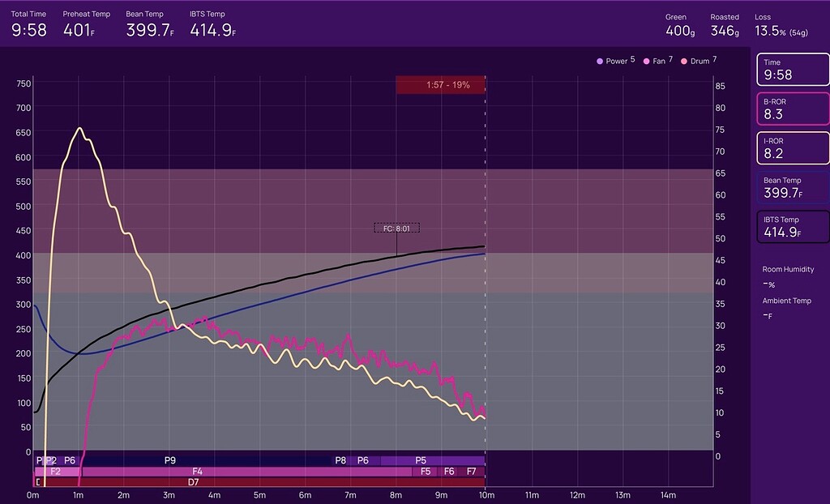Click the 1:57 - 19% development bar
Image resolution: width=830 pixels, height=504 pixels.
click(x=440, y=85)
